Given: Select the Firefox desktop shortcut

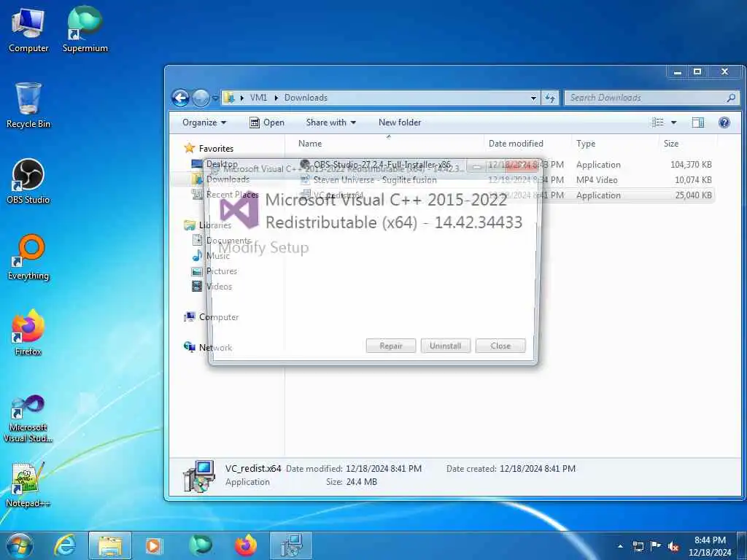Looking at the screenshot, I should click(x=28, y=332).
